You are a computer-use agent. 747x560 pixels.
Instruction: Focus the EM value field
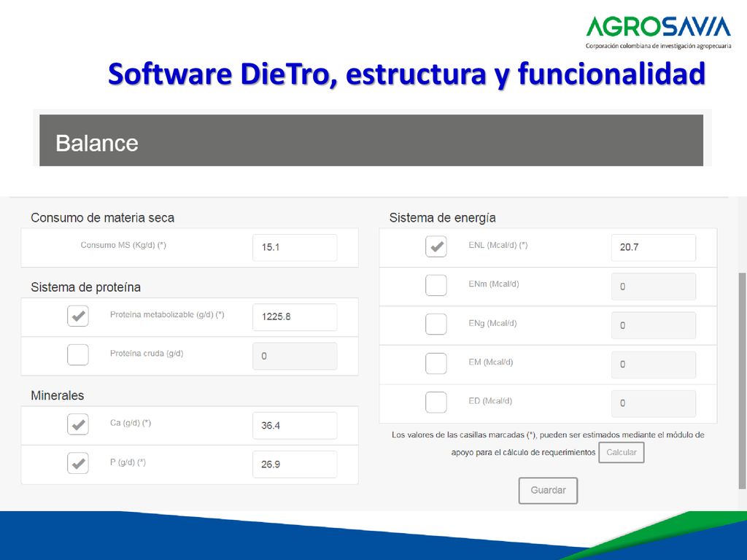[x=654, y=365]
